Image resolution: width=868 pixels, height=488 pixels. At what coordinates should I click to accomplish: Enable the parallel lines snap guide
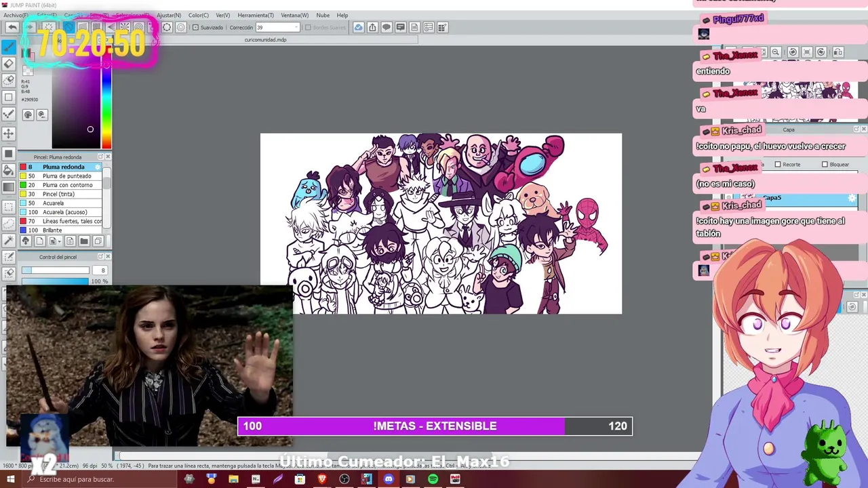click(82, 27)
